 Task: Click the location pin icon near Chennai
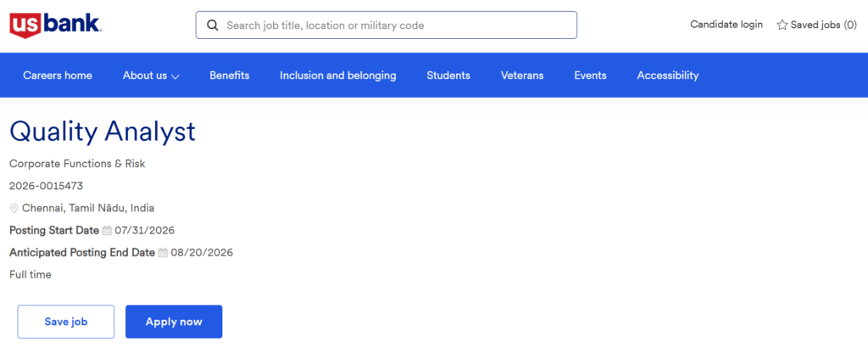tap(14, 208)
